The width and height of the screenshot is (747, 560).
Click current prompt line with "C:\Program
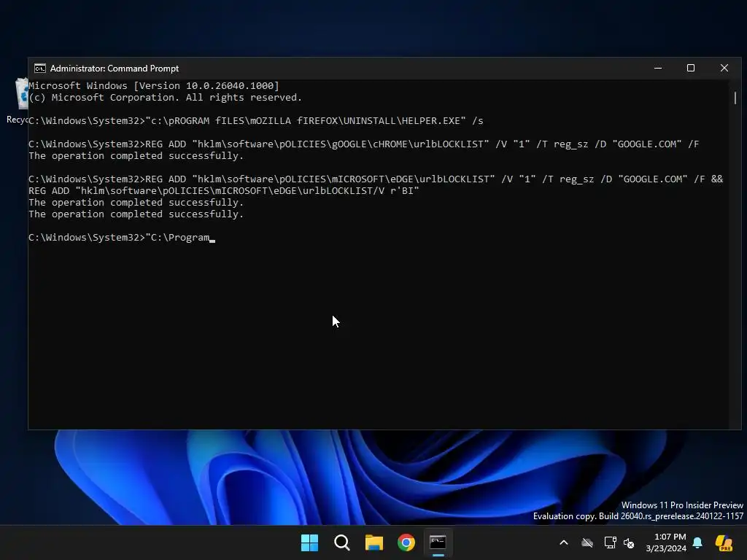coord(122,238)
